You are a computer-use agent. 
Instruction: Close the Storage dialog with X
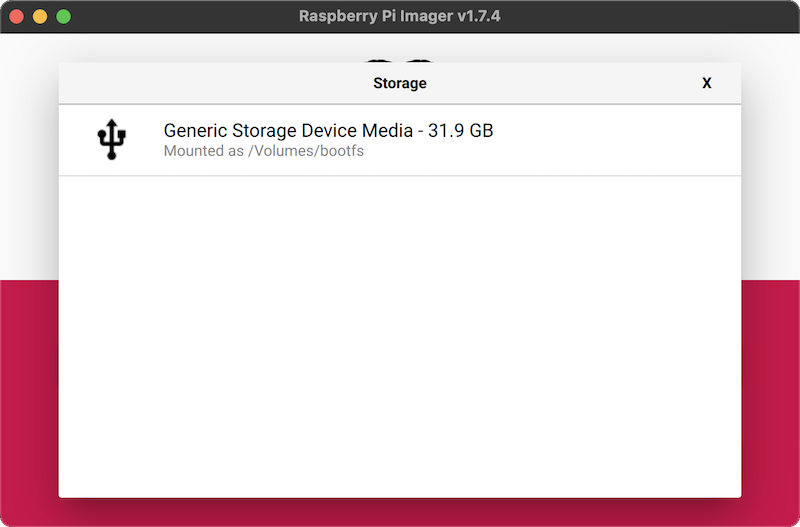point(707,84)
